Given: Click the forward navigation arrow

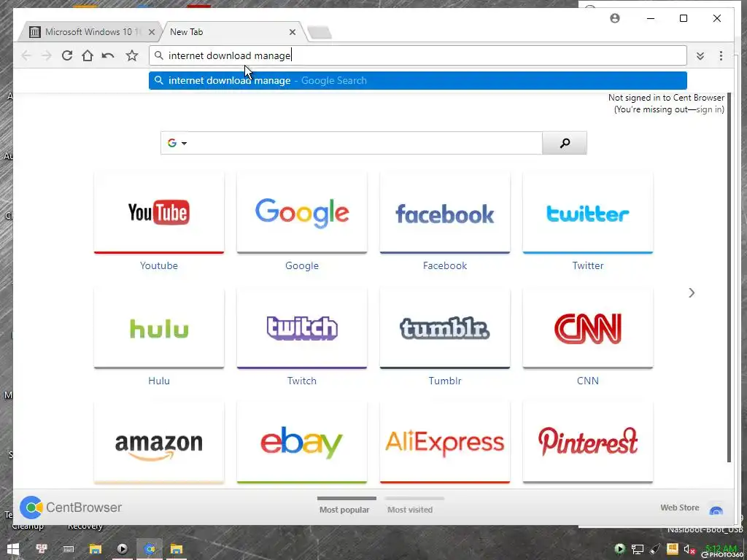Looking at the screenshot, I should [46, 55].
